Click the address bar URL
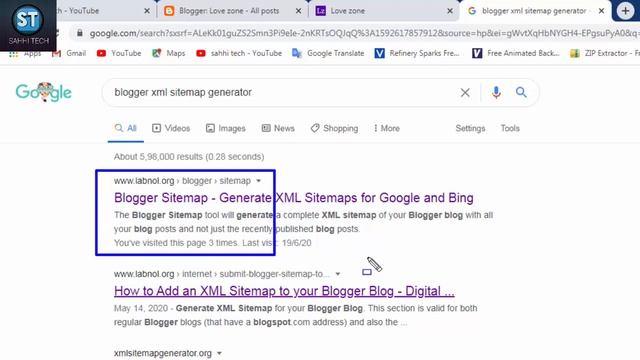640x360 pixels. click(363, 33)
